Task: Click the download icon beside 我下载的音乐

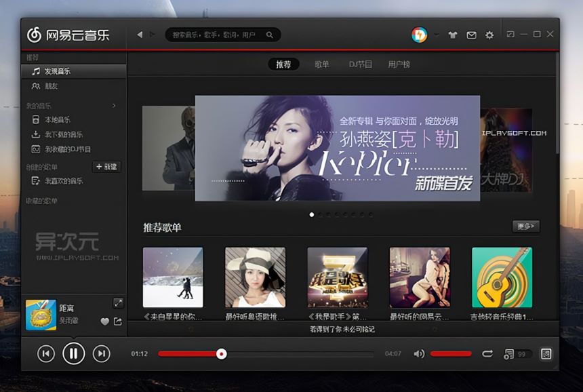Action: (x=36, y=134)
